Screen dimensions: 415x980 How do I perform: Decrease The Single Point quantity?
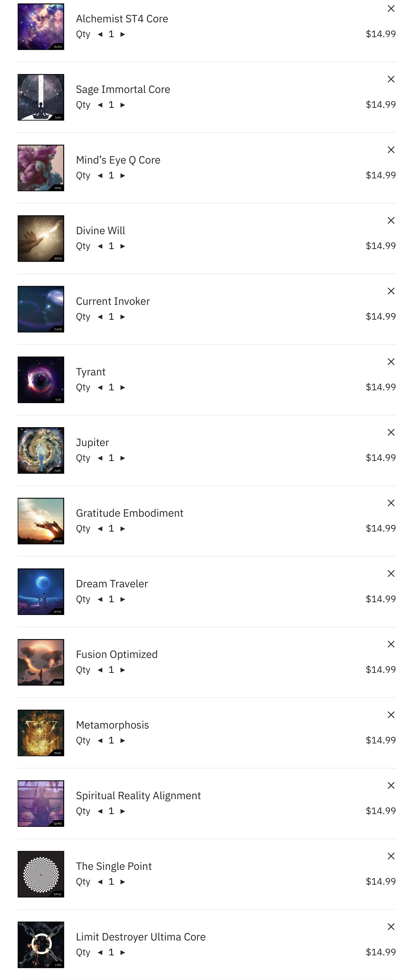tap(100, 881)
